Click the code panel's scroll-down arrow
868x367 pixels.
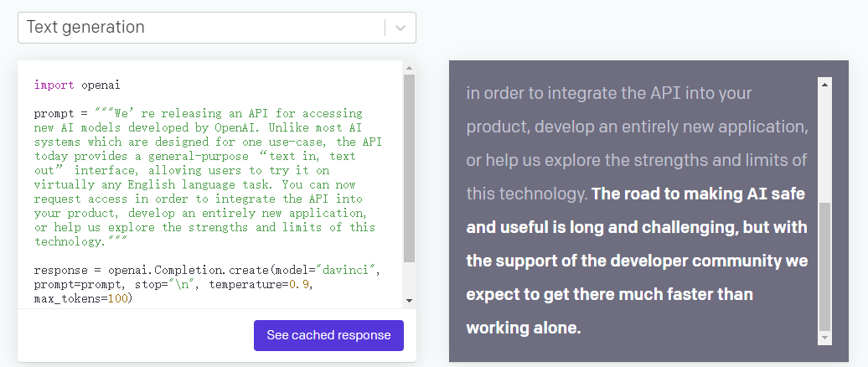coord(409,300)
